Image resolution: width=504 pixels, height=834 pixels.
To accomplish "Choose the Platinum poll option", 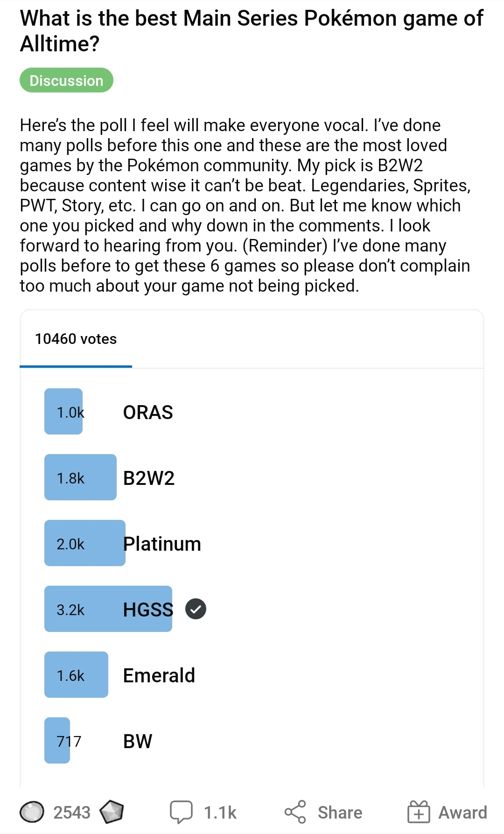I will point(162,544).
